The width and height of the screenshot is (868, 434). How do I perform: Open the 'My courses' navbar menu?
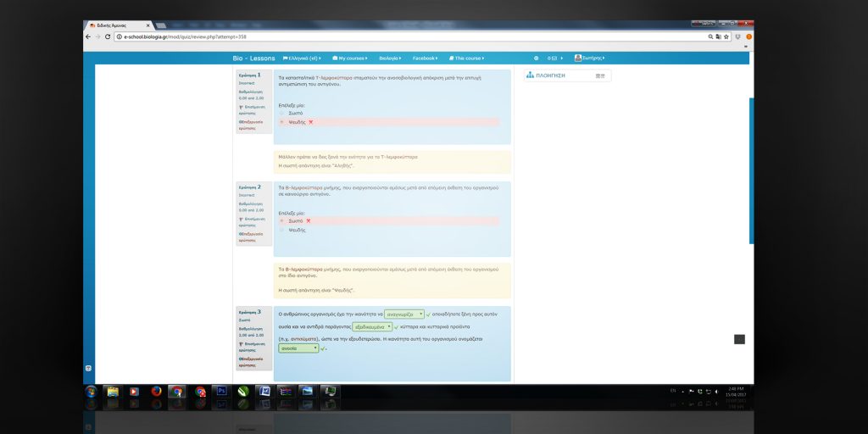[349, 58]
